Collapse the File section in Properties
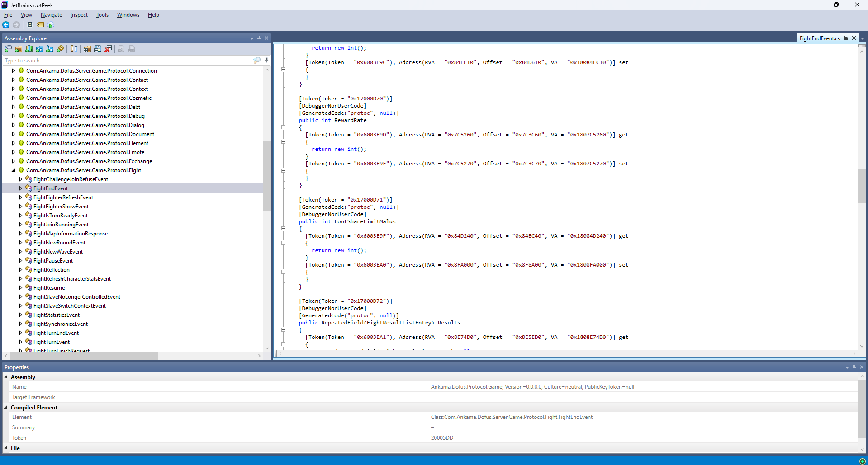 6,448
